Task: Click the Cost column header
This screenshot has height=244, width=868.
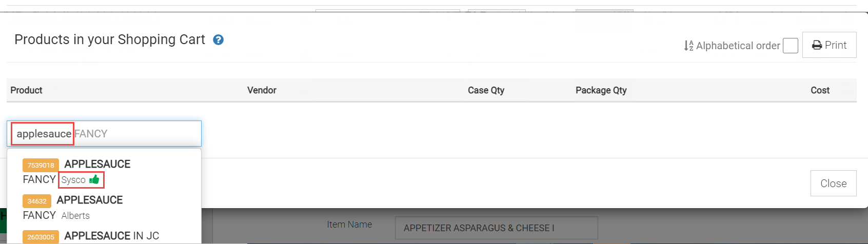Action: pyautogui.click(x=820, y=90)
